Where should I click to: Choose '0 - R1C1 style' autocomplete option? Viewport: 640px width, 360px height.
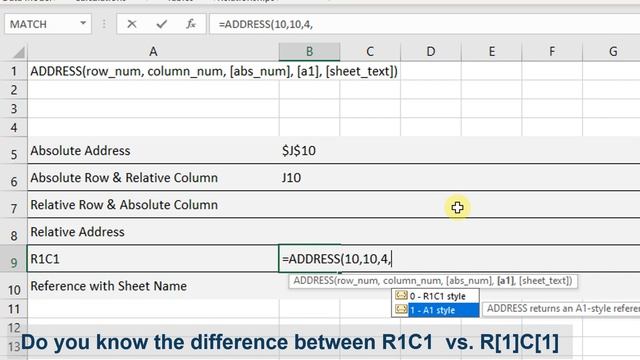pos(435,296)
